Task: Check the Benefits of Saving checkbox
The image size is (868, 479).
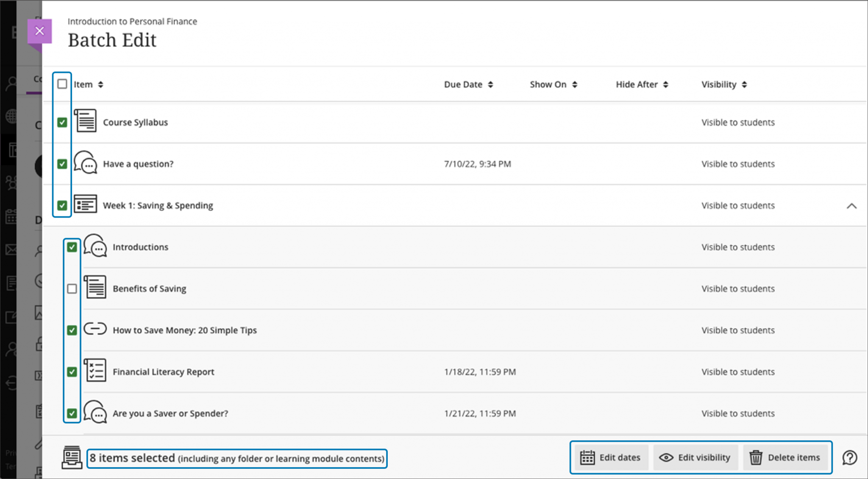Action: (72, 289)
